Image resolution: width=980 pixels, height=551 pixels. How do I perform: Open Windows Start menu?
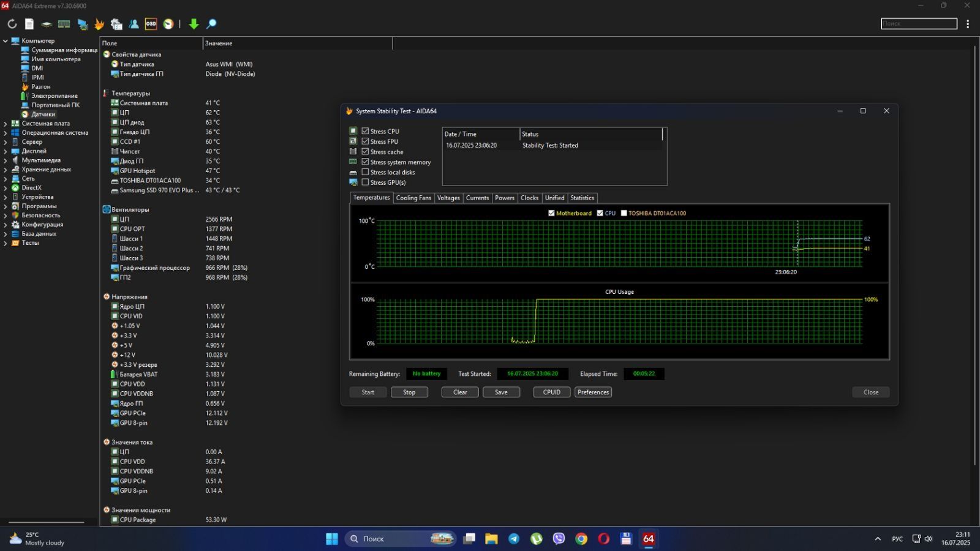(x=332, y=539)
